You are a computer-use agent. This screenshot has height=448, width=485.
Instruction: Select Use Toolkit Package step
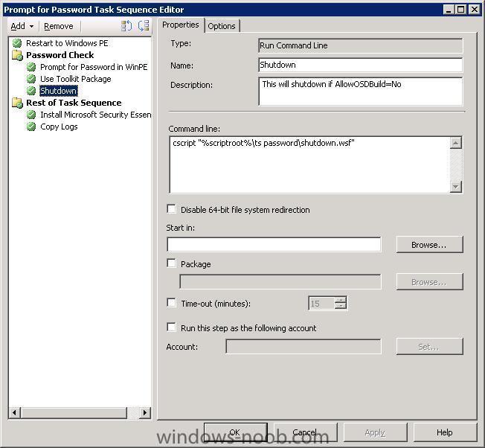(75, 79)
